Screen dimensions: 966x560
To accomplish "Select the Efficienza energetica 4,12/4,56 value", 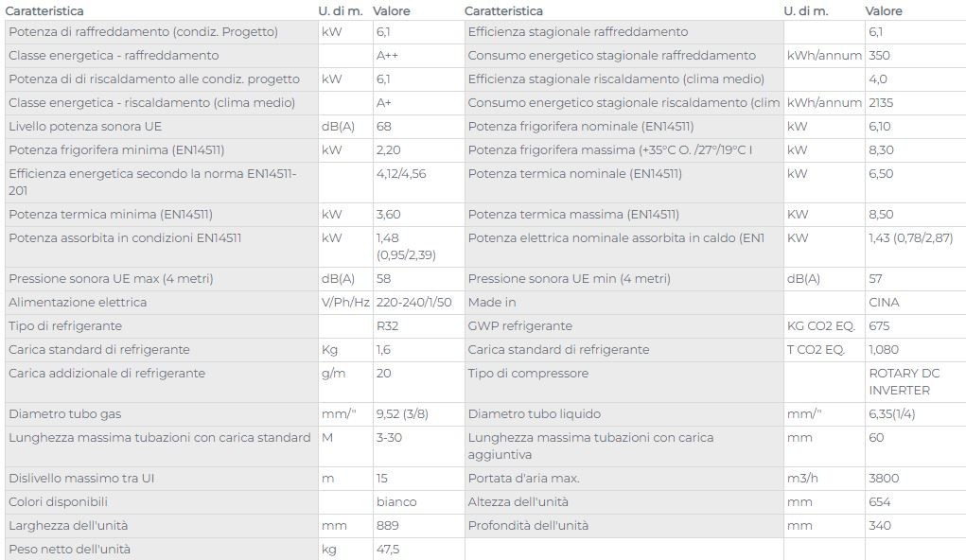I will coord(401,174).
